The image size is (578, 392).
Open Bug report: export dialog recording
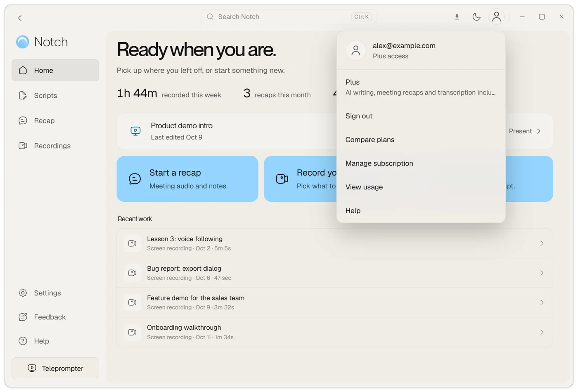(x=335, y=273)
